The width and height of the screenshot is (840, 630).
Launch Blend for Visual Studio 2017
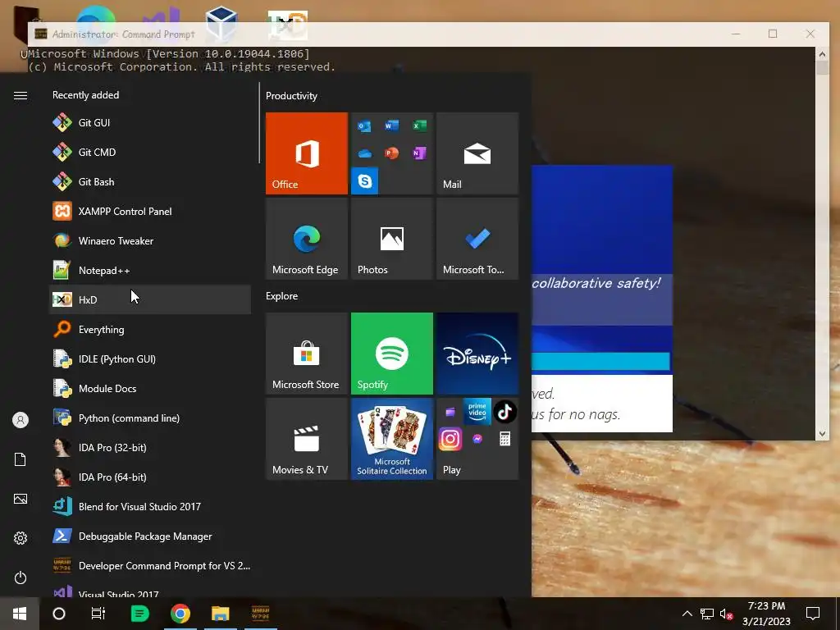click(150, 506)
